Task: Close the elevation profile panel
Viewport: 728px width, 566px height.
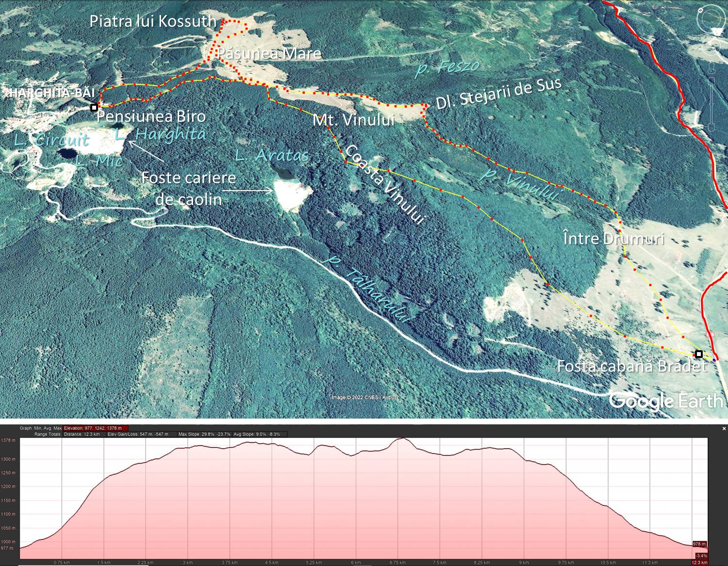Action: pos(724,429)
